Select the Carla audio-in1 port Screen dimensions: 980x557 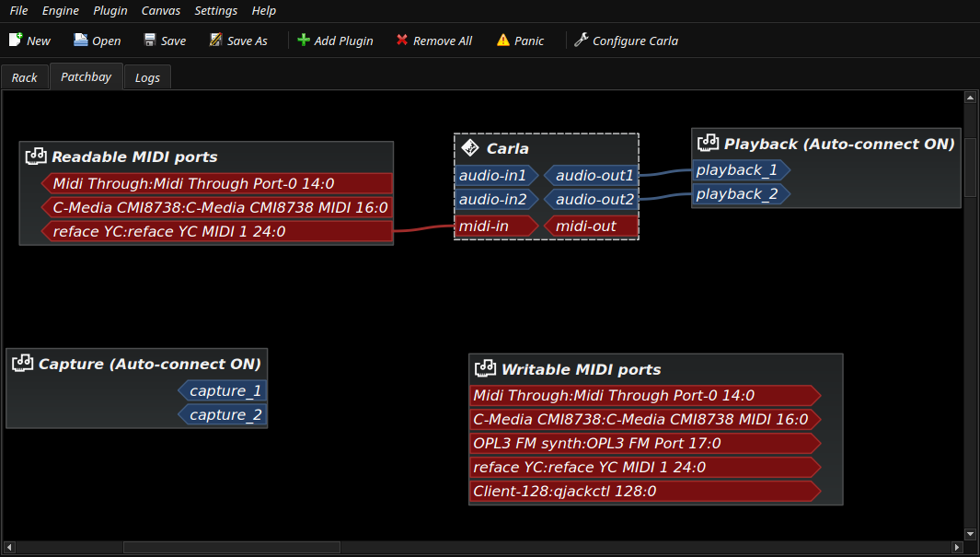[496, 175]
